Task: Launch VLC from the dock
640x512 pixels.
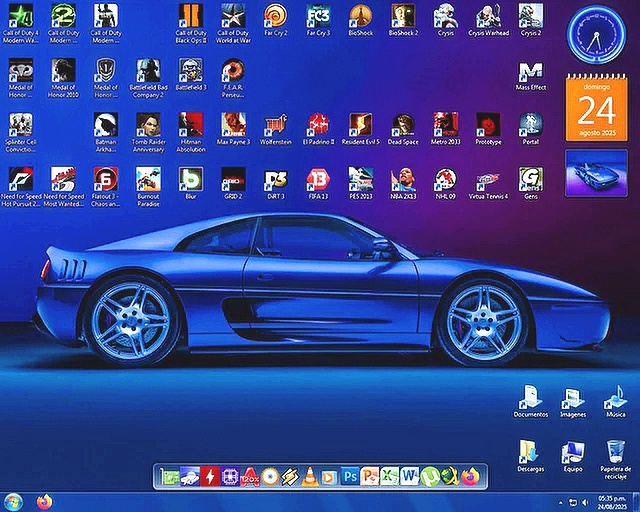Action: tap(310, 476)
